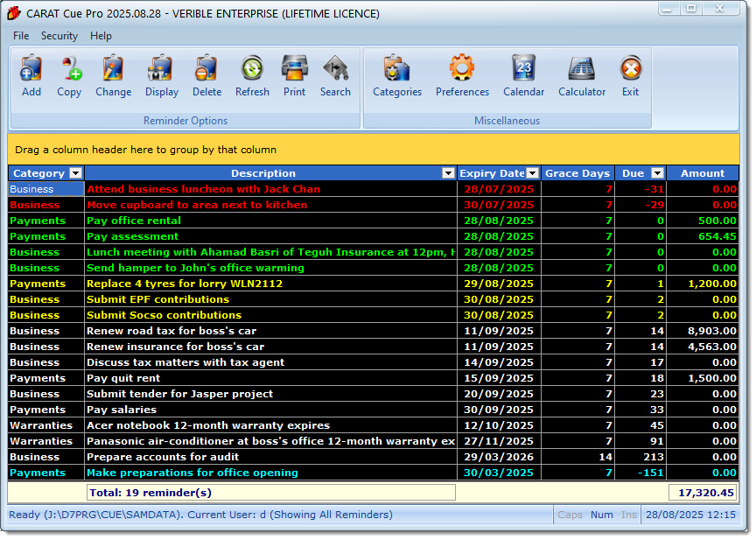This screenshot has height=540, width=756.
Task: Click the amount 654.45 cell
Action: click(x=703, y=236)
